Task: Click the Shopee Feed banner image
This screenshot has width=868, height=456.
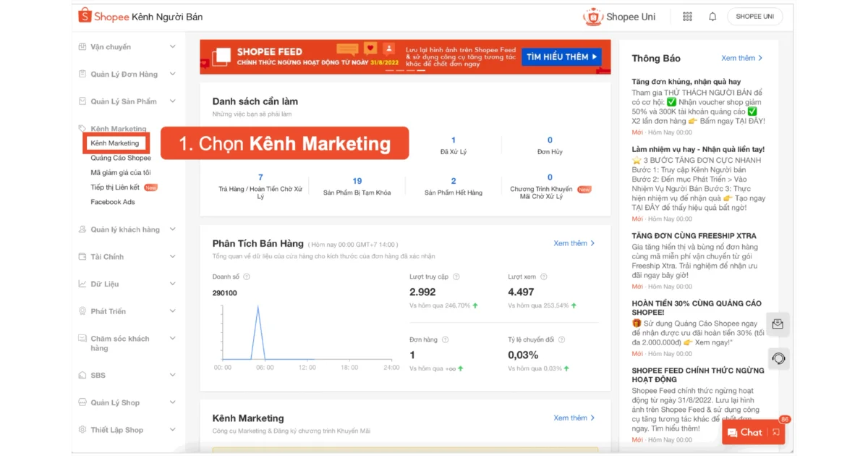Action: coord(405,57)
